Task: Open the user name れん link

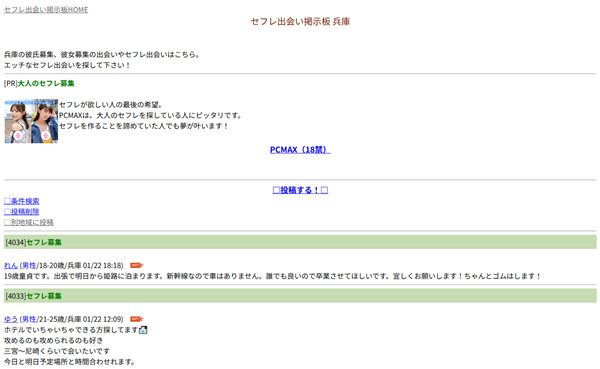Action: point(11,265)
